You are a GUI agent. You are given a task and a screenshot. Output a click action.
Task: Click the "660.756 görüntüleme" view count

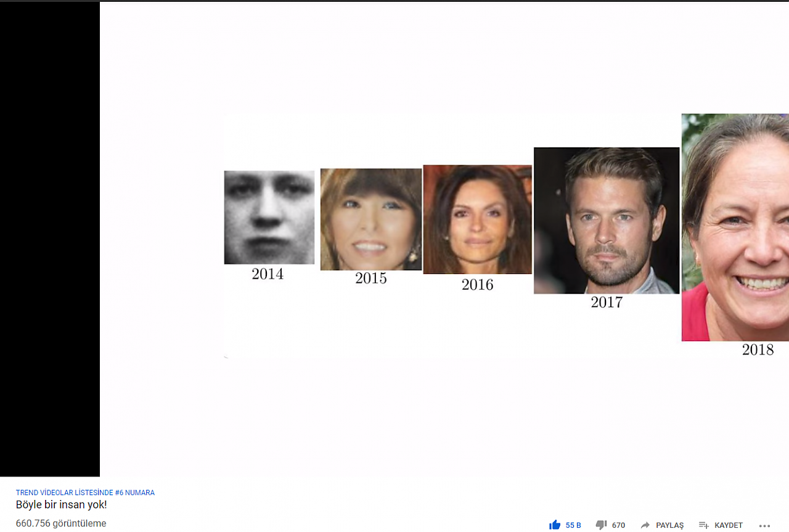click(61, 523)
